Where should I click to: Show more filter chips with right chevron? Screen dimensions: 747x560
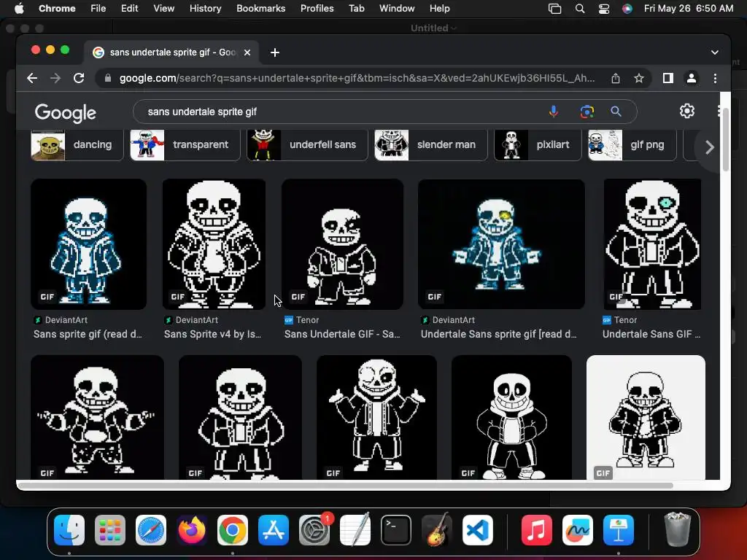(x=709, y=147)
